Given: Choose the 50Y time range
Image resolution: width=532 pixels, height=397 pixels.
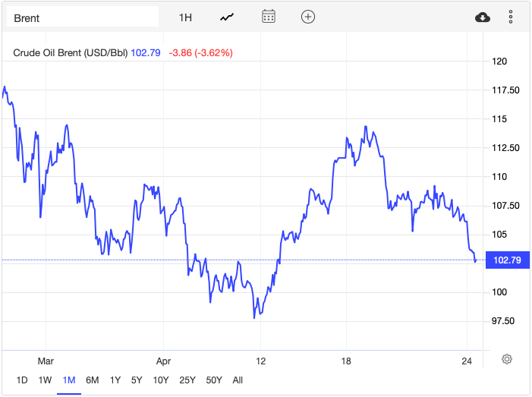Looking at the screenshot, I should point(213,380).
